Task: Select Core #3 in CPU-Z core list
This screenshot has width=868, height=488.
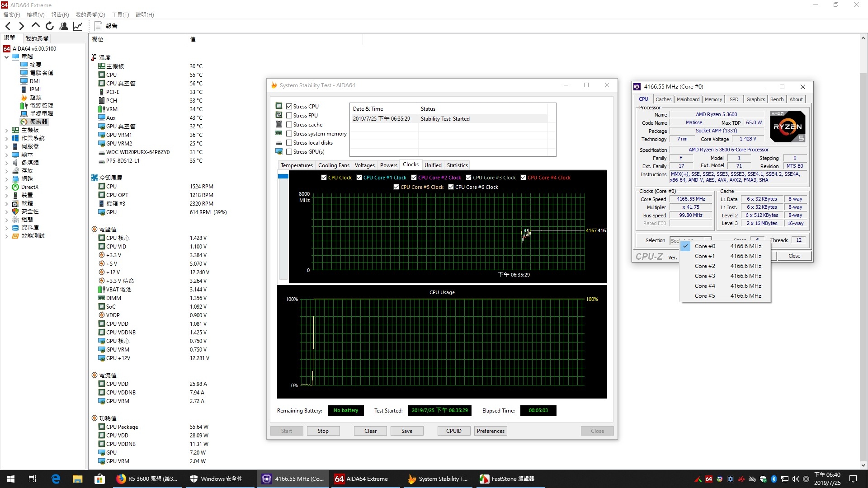Action: 726,276
